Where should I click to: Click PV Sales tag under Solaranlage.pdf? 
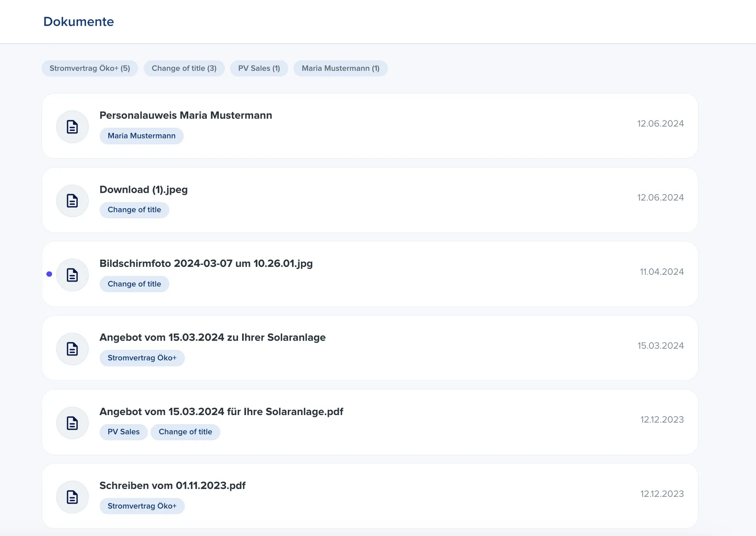point(124,432)
